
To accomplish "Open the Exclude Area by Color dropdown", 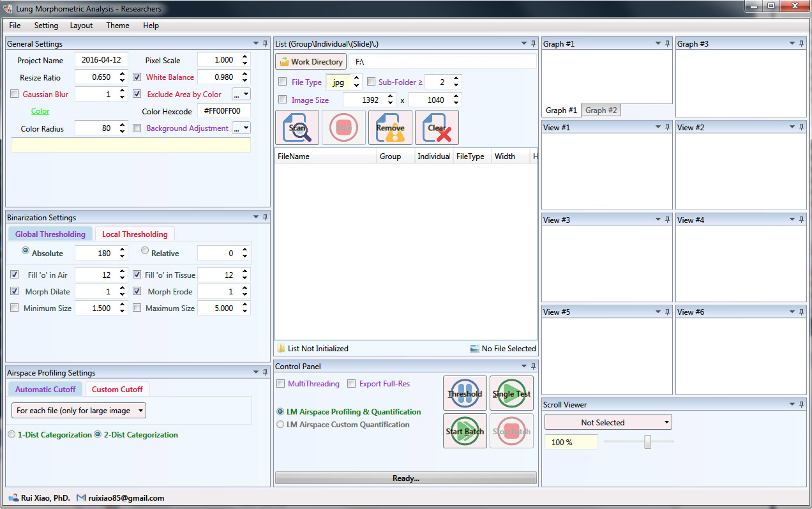I will coord(241,94).
